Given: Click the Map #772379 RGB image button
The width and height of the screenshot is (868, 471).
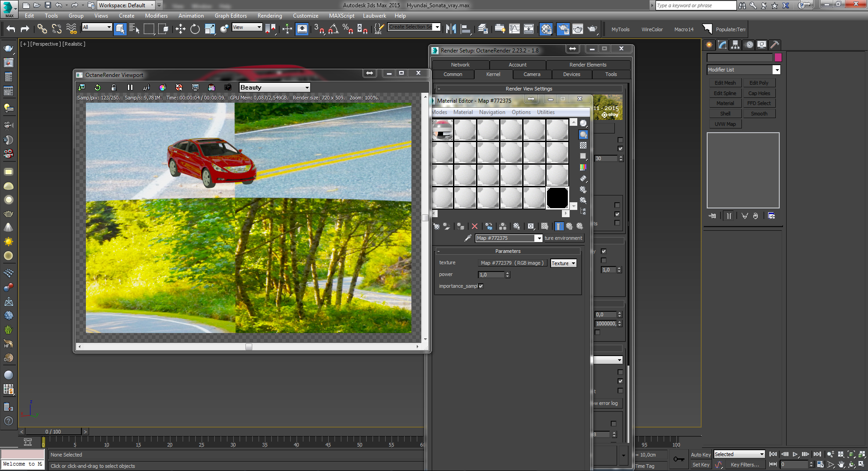Looking at the screenshot, I should [512, 263].
